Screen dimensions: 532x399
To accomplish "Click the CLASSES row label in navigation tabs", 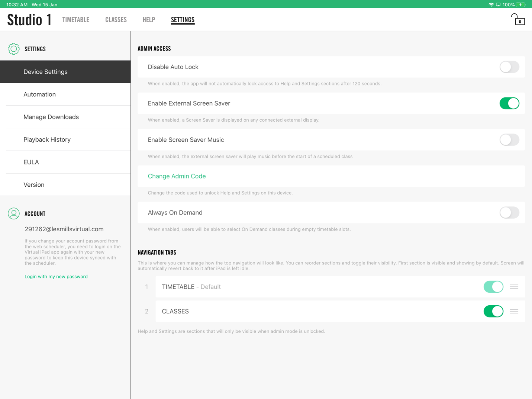I will coord(175,311).
